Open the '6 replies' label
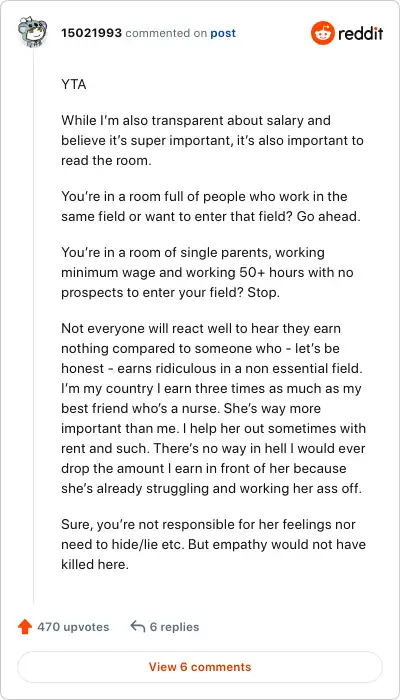Viewport: 400px width, 700px height. (175, 627)
